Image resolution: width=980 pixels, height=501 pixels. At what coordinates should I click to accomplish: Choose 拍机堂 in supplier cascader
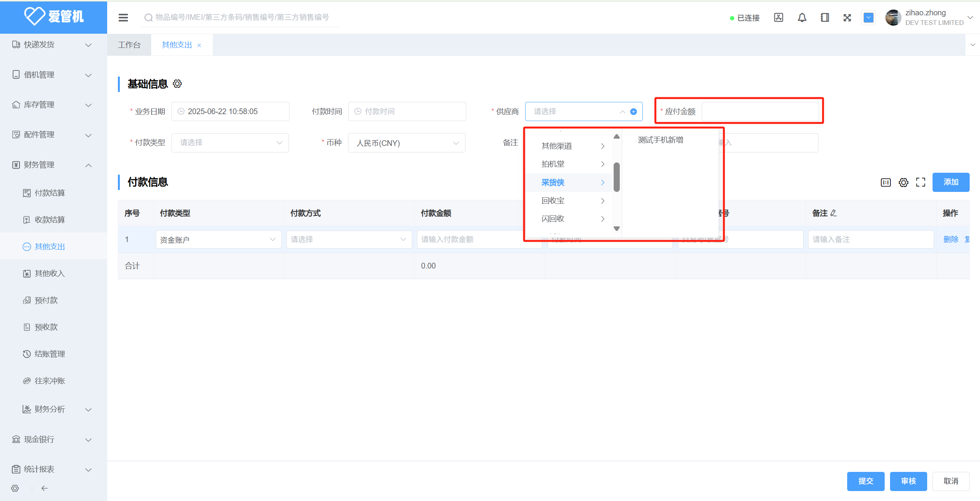[x=569, y=164]
